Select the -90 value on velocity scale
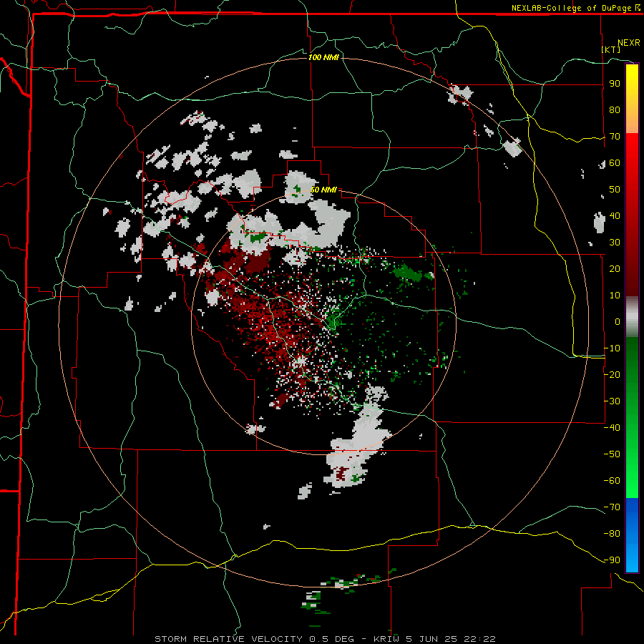 pos(612,560)
